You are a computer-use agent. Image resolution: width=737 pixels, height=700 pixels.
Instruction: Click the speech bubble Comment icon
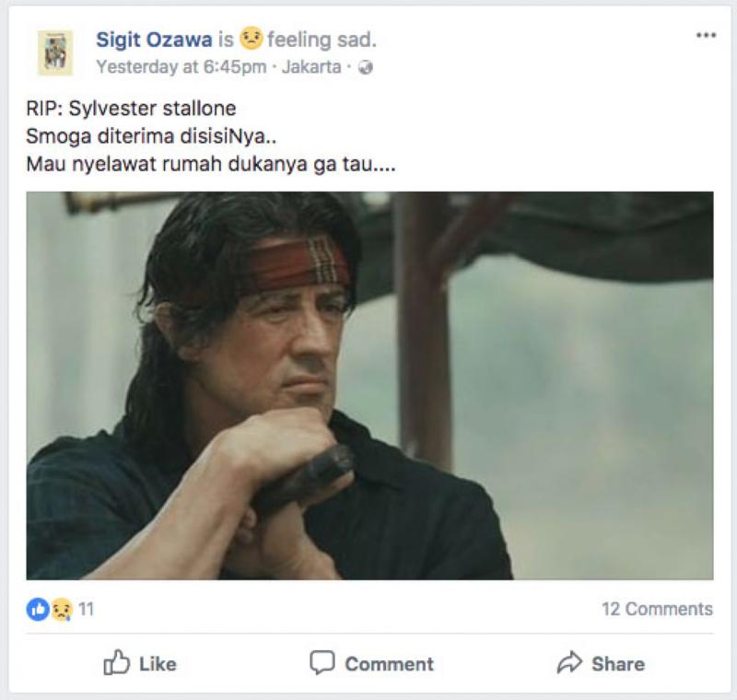coord(322,662)
